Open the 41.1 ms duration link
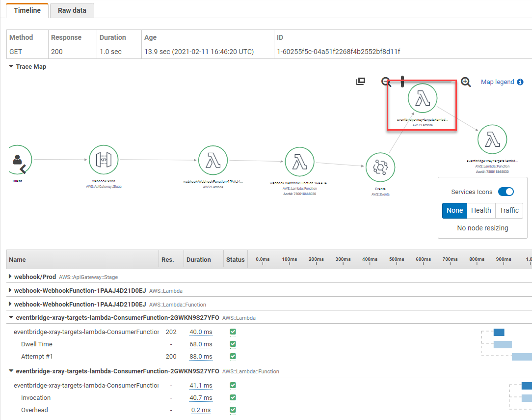The height and width of the screenshot is (420, 532). tap(201, 386)
